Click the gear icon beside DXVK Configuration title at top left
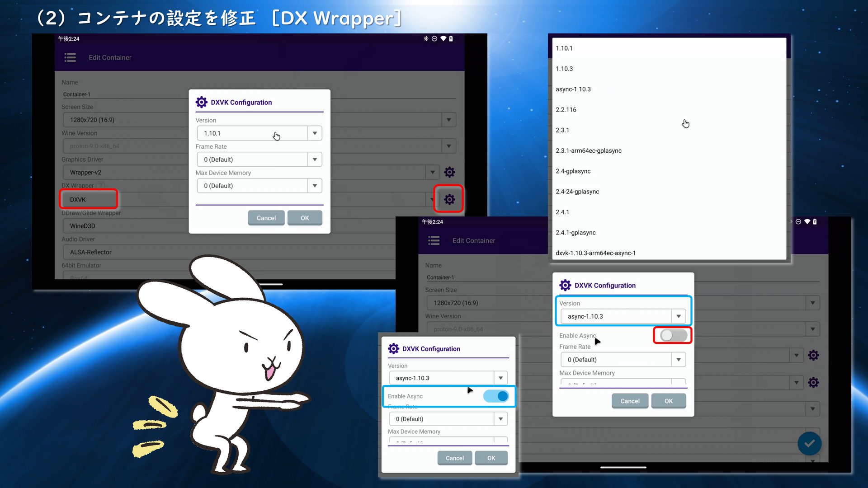The image size is (868, 488). 202,102
